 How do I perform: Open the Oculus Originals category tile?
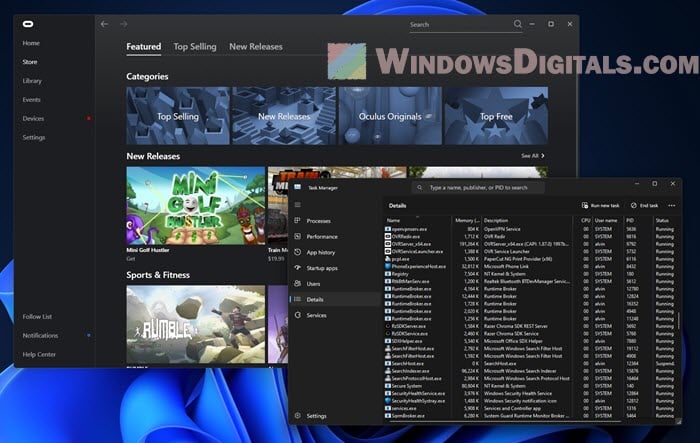390,116
